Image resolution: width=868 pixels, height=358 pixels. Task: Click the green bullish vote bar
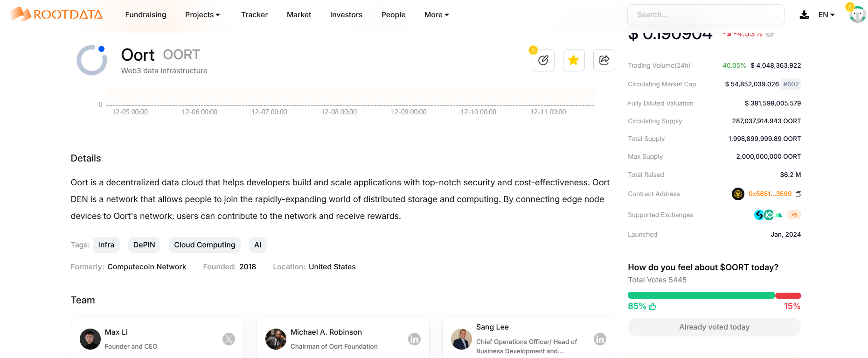point(701,295)
